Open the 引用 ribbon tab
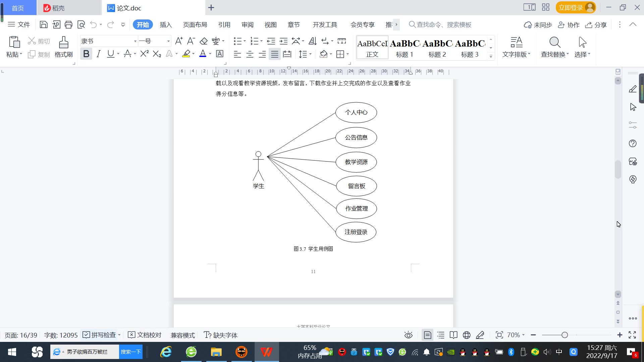 (x=224, y=25)
